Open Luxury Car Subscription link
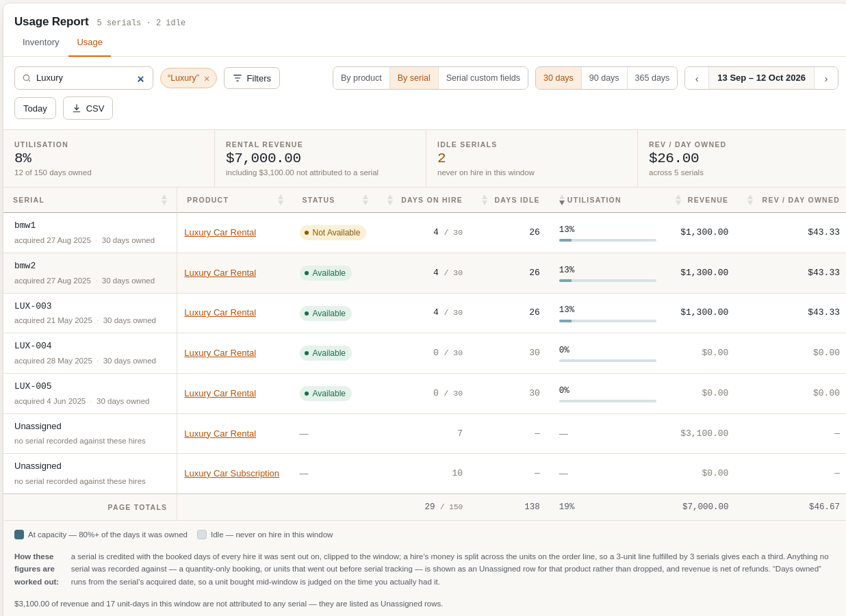The image size is (846, 616). [231, 474]
